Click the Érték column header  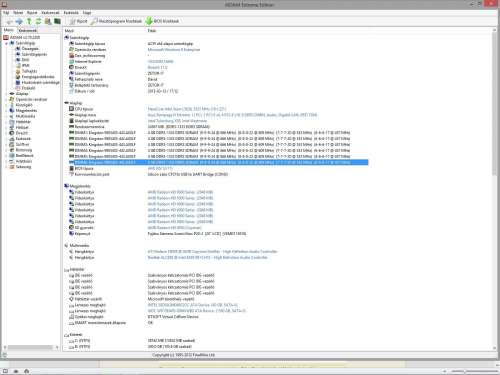152,31
